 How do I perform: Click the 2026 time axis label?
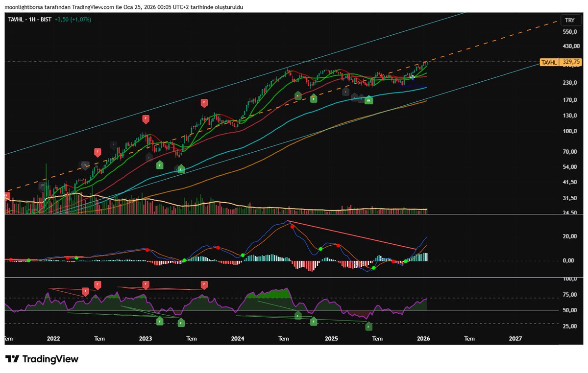coord(423,338)
